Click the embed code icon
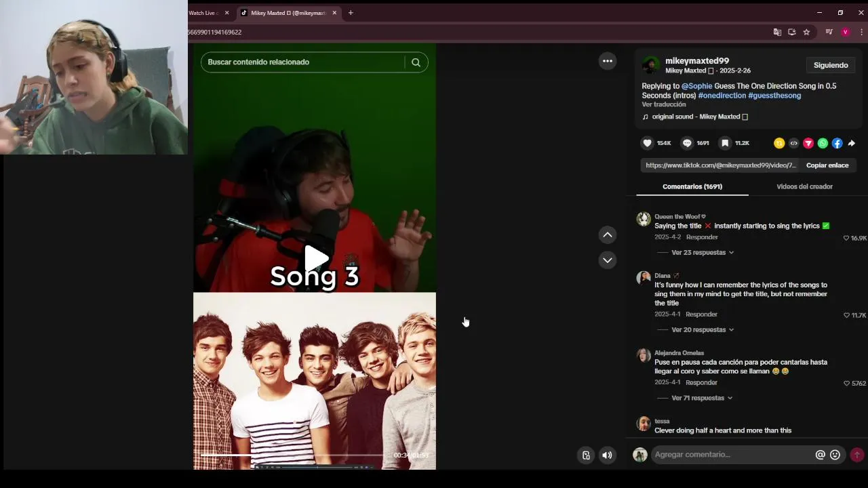 tap(793, 143)
